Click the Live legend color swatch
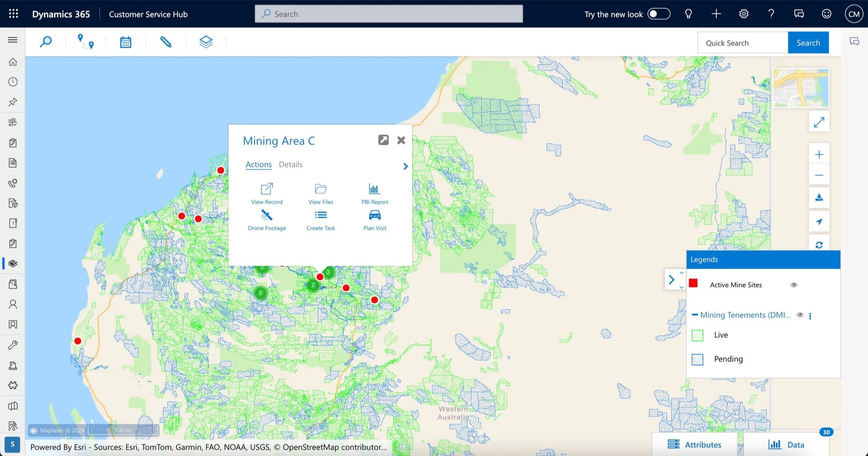Image resolution: width=868 pixels, height=456 pixels. (697, 335)
